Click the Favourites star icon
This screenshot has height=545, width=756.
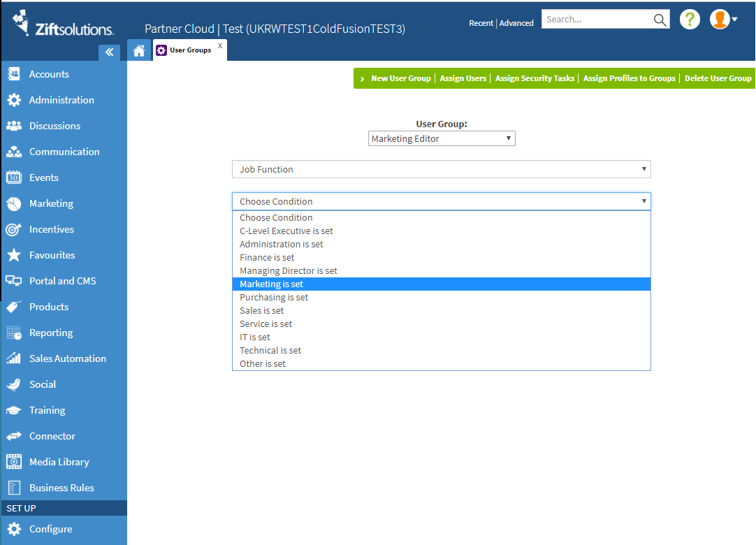14,255
